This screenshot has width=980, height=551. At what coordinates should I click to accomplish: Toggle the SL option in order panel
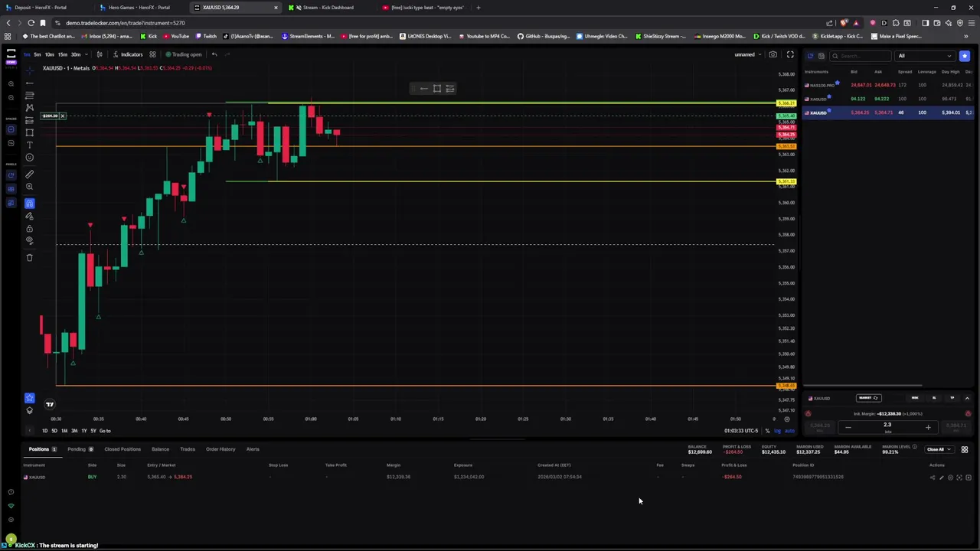point(934,398)
